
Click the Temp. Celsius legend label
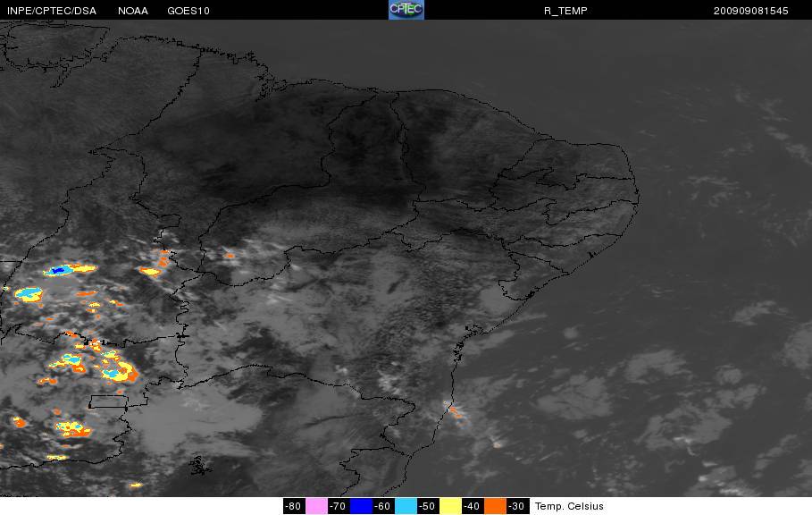pos(569,506)
